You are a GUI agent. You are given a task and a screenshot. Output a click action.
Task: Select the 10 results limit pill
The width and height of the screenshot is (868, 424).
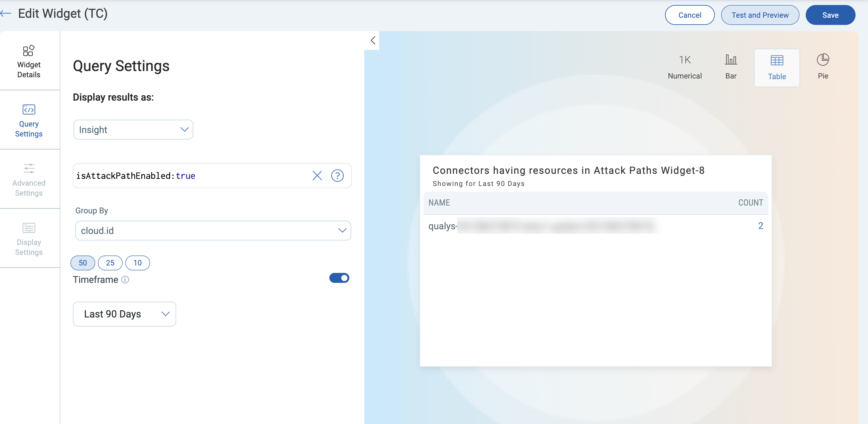(x=137, y=263)
